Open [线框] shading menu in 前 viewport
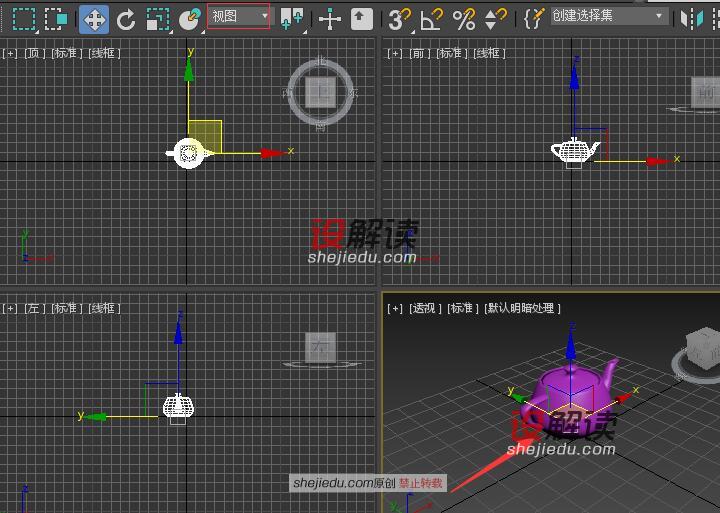This screenshot has width=720, height=513. point(489,54)
